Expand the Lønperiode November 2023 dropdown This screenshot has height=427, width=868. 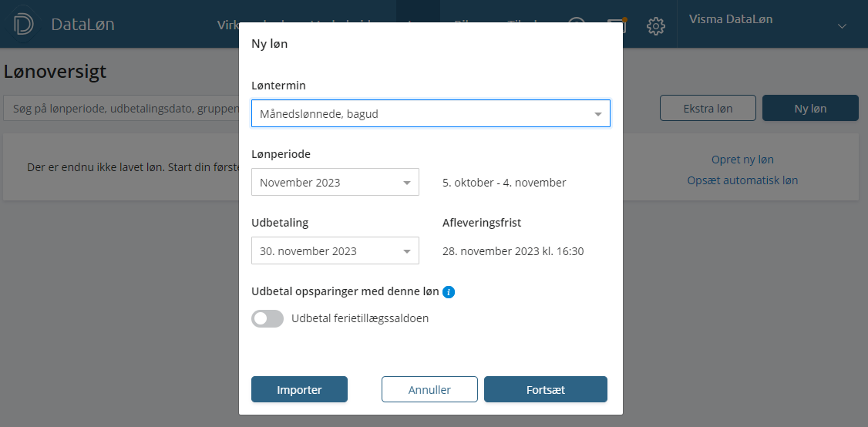pos(335,182)
